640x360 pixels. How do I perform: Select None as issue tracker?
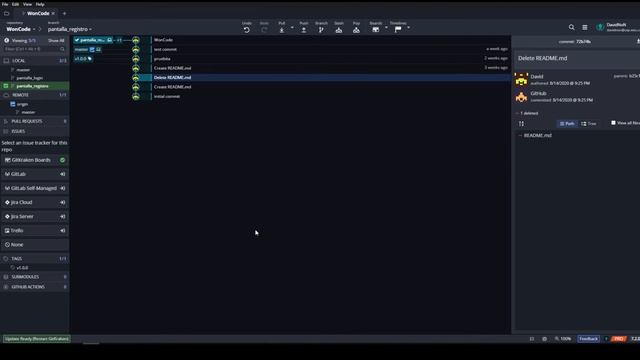pos(35,244)
